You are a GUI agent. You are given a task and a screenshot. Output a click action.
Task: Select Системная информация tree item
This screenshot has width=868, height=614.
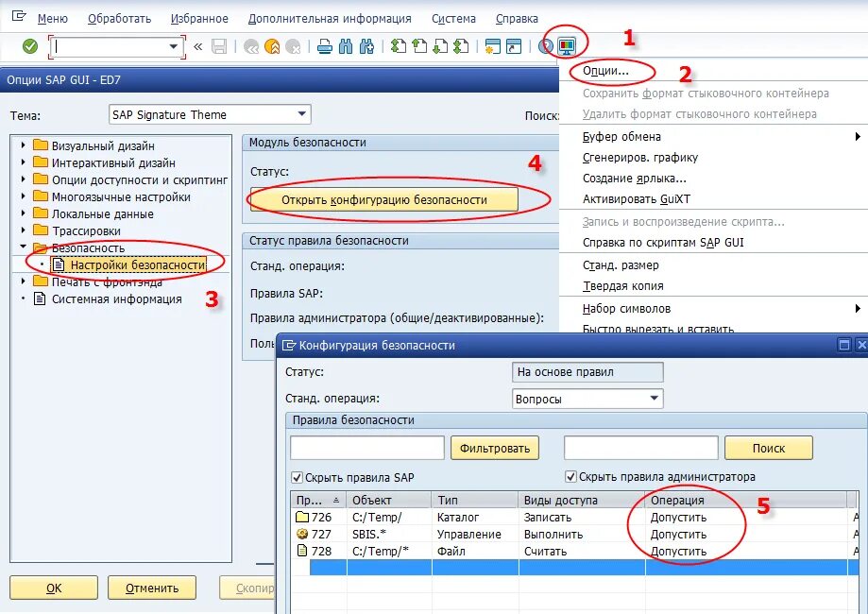[117, 299]
